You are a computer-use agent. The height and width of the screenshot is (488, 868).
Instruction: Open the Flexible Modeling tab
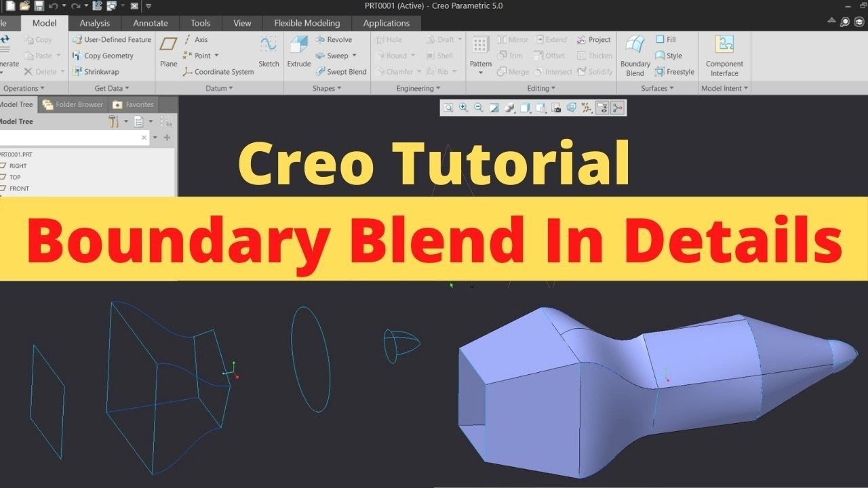coord(307,23)
